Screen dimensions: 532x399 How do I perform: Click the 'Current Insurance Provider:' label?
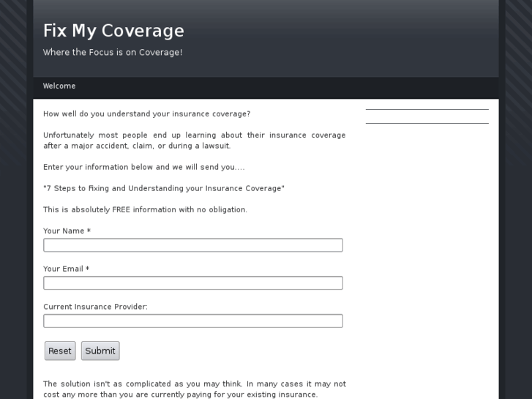tap(95, 307)
